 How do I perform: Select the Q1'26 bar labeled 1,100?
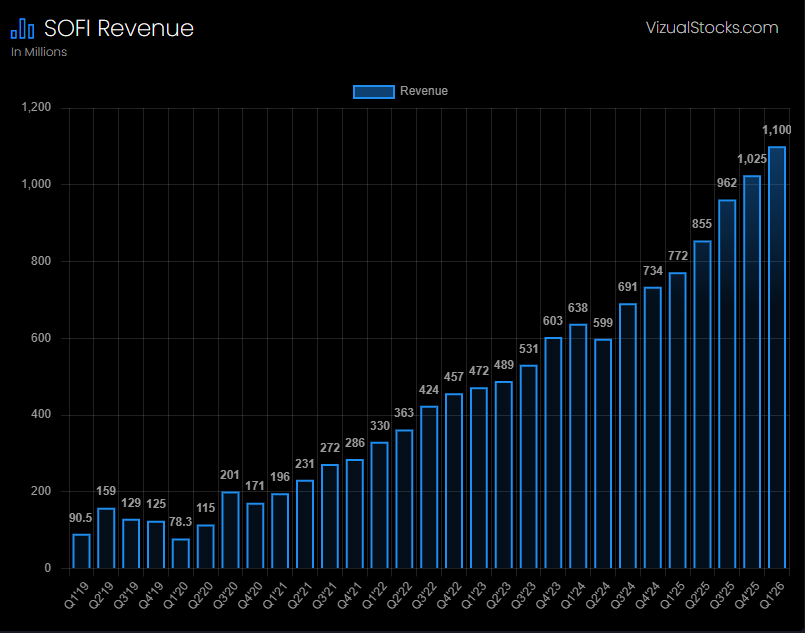coord(777,358)
